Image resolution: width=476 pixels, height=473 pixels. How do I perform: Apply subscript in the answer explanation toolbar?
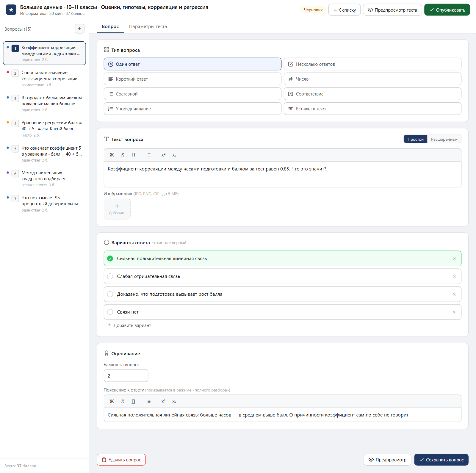click(x=174, y=401)
